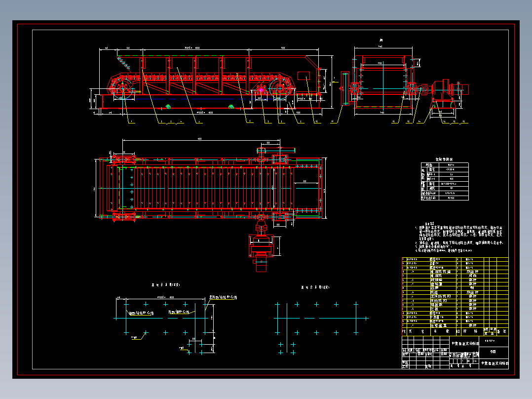This screenshot has width=532, height=399.
Task: Click the 名称 column header of the parts list
Action: point(443,331)
